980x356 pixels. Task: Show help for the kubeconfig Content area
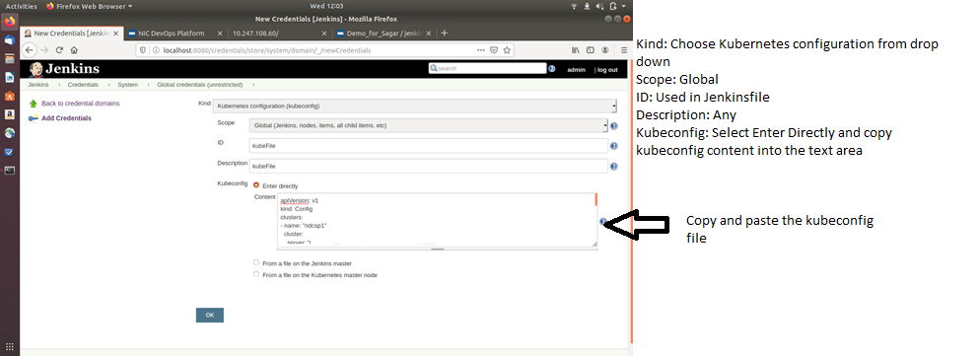click(602, 222)
